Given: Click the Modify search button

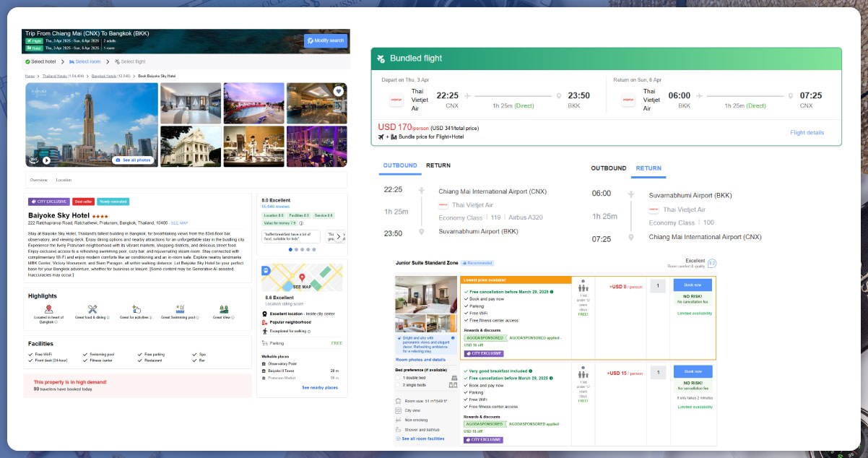Looking at the screenshot, I should pos(326,40).
